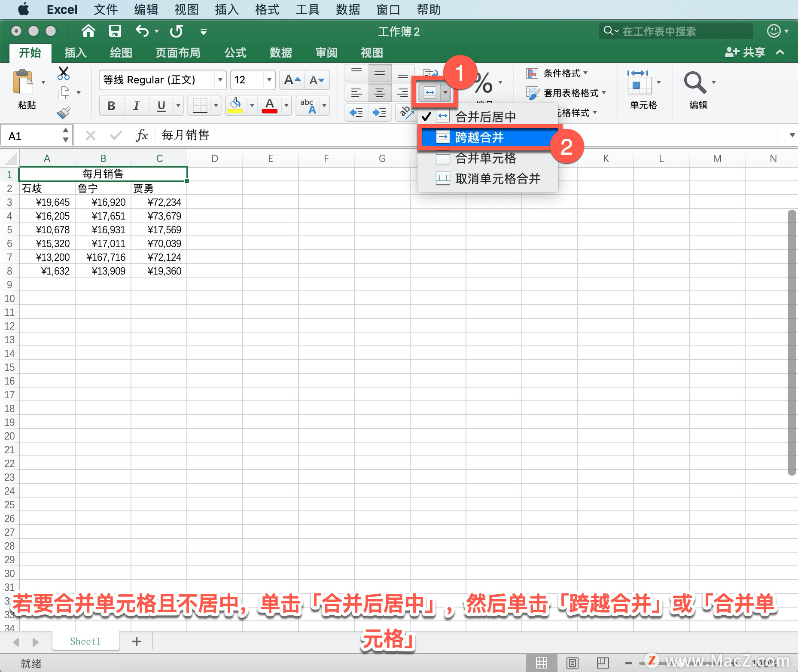
Task: Click the Undo arrow icon
Action: click(x=142, y=31)
